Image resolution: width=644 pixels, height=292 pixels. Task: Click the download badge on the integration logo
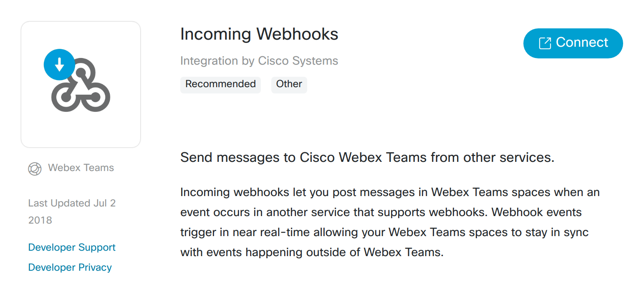click(x=59, y=65)
